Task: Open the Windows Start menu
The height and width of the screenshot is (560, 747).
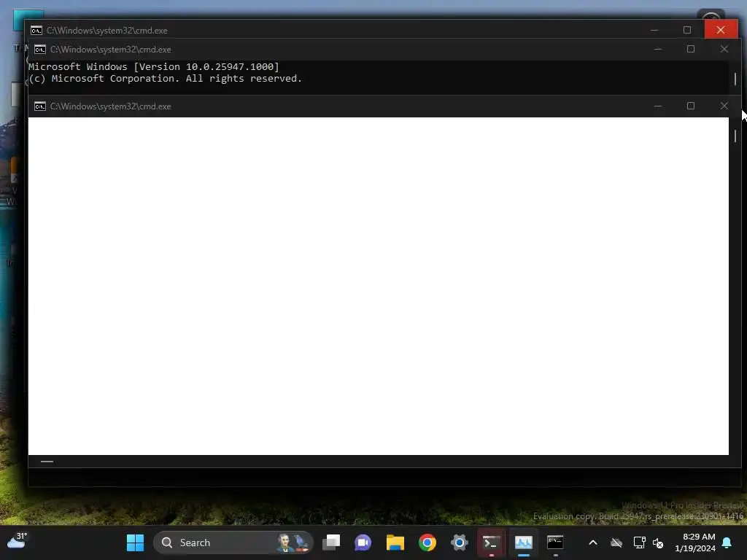Action: tap(135, 542)
